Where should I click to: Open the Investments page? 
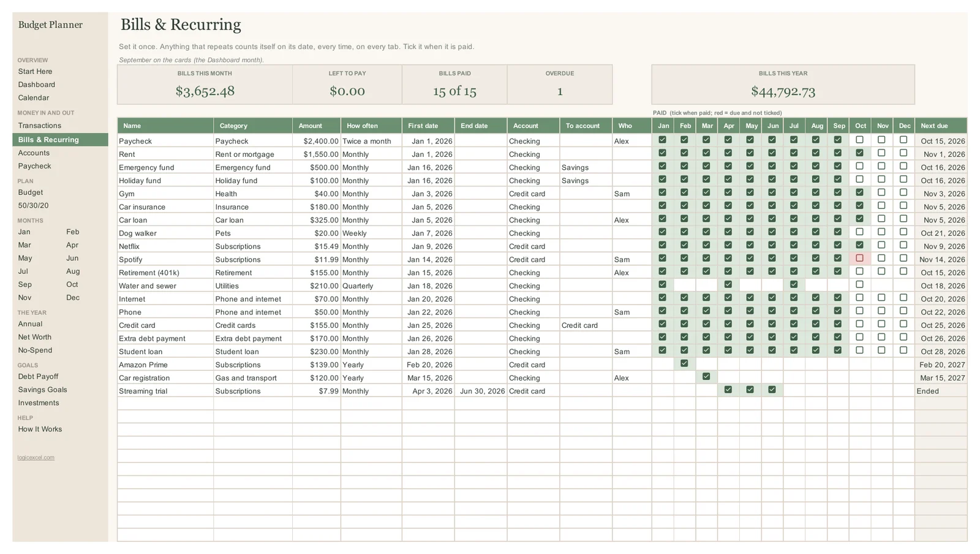pyautogui.click(x=39, y=403)
